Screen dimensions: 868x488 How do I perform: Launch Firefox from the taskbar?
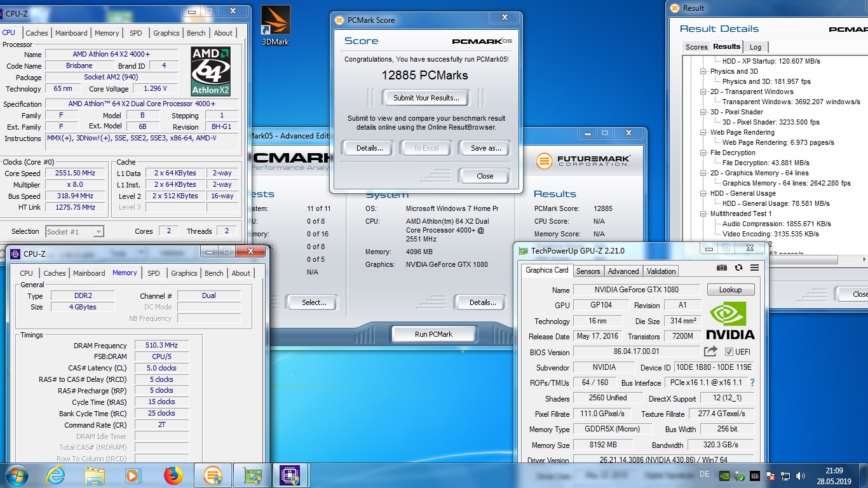click(173, 475)
